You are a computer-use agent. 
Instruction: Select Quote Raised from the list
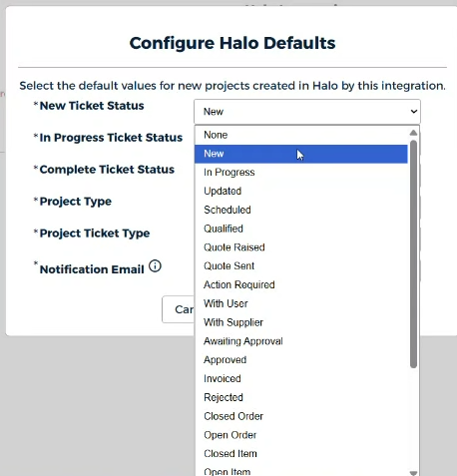click(301, 247)
